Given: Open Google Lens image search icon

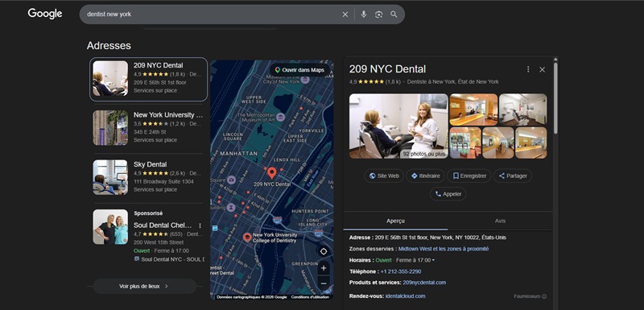Looking at the screenshot, I should [x=378, y=14].
